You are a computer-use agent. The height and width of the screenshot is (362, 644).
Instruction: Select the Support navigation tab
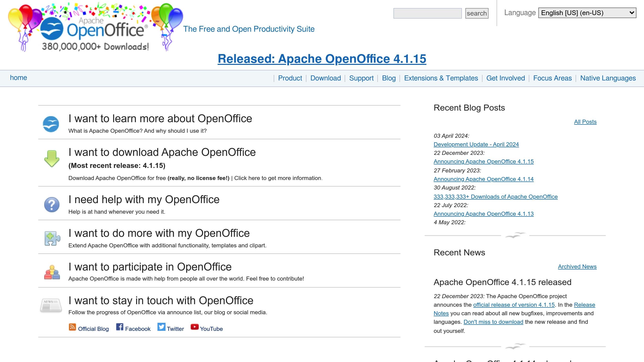(361, 78)
